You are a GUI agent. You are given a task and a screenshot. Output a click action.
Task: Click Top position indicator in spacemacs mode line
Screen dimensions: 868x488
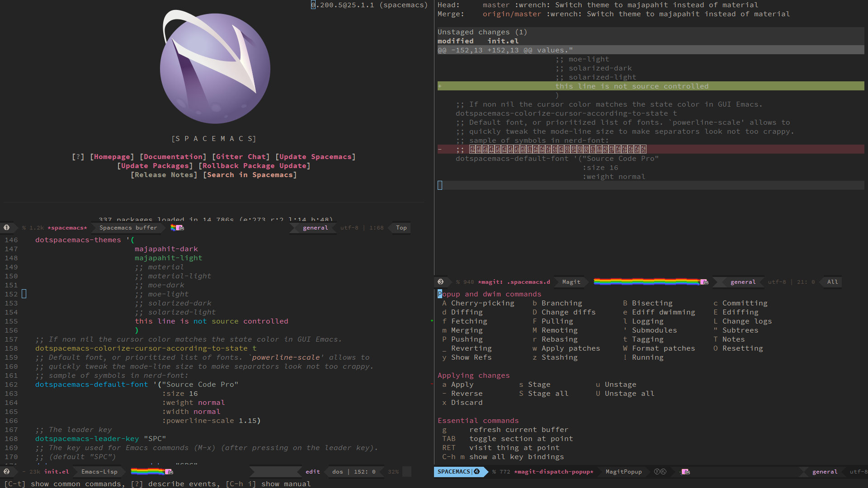[401, 228]
